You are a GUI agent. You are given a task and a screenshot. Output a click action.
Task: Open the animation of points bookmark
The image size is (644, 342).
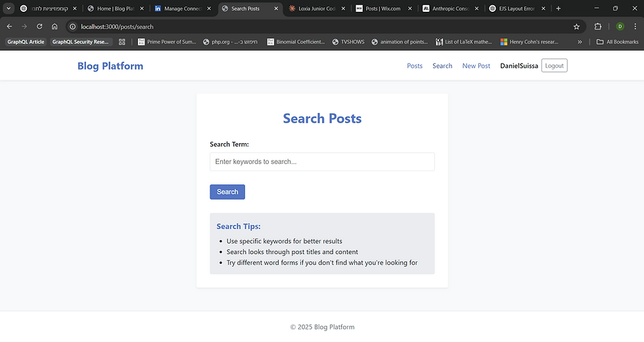click(400, 42)
